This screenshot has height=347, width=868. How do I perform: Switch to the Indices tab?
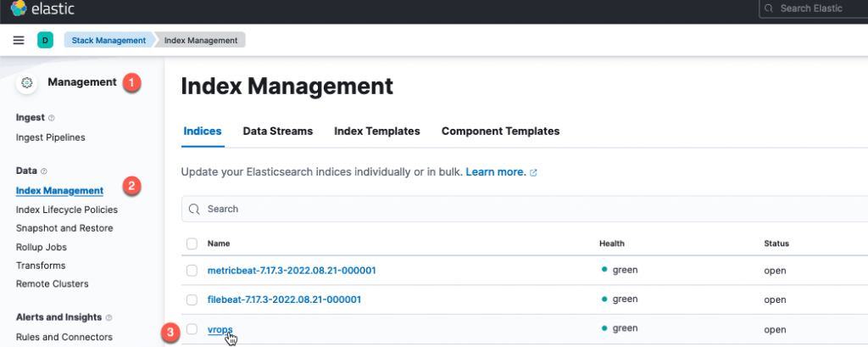pos(203,132)
